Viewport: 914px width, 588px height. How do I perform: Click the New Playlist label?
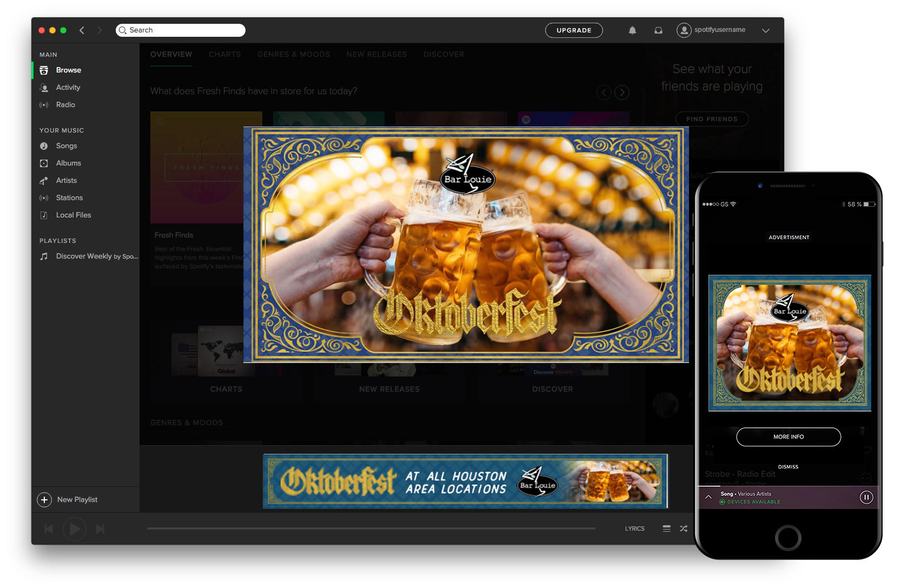click(x=77, y=499)
